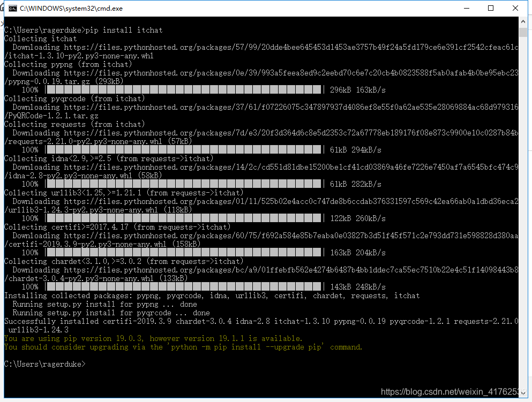Open the cmd.exe window system menu icon

pyautogui.click(x=12, y=9)
